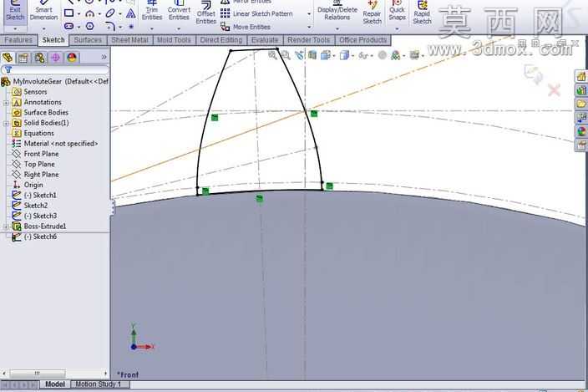This screenshot has width=588, height=392.
Task: Expand the Solid Bodies(1) node
Action: [6, 123]
